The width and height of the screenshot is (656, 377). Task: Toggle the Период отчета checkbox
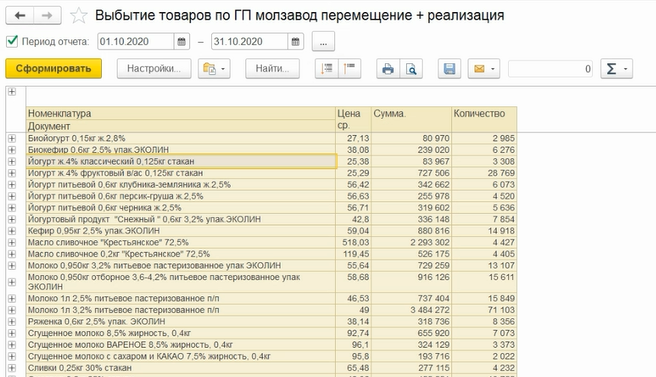click(x=12, y=41)
